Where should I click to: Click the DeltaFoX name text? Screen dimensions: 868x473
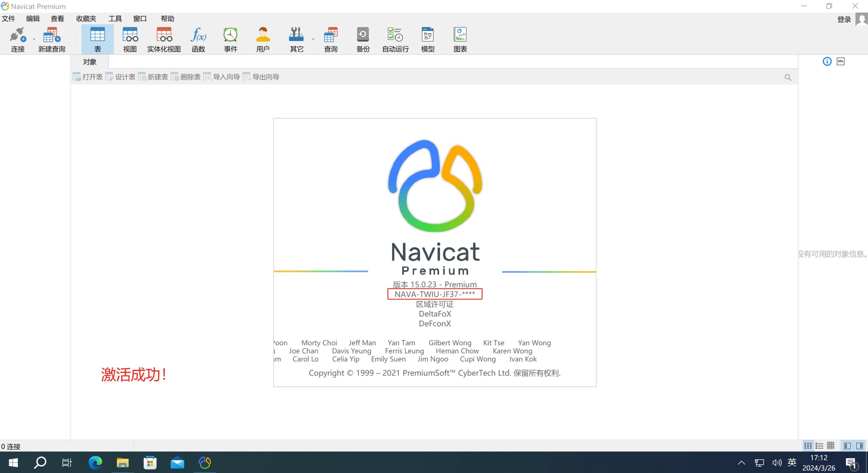tap(435, 314)
